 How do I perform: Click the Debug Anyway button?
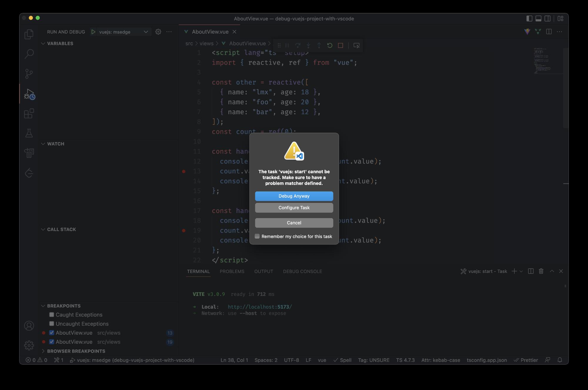coord(294,196)
